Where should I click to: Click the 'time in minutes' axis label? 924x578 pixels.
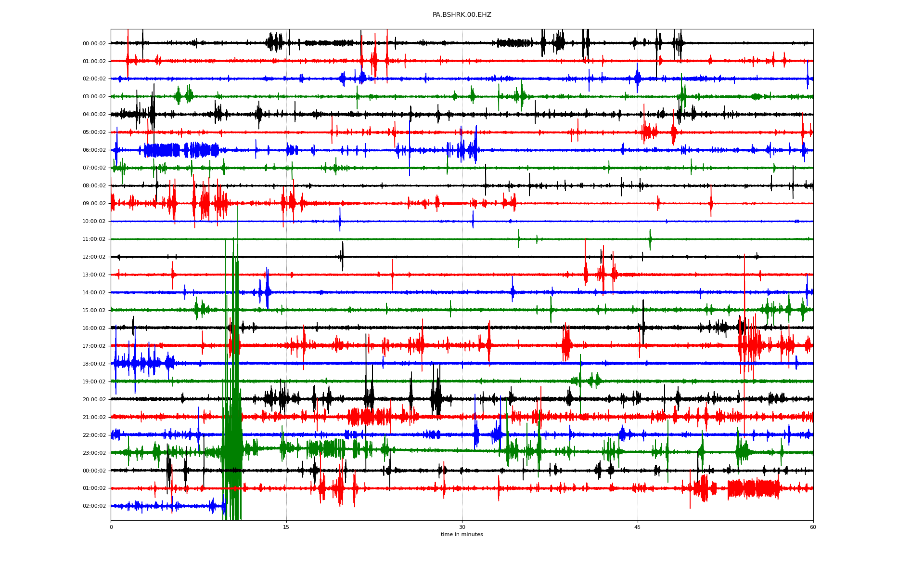click(x=462, y=534)
